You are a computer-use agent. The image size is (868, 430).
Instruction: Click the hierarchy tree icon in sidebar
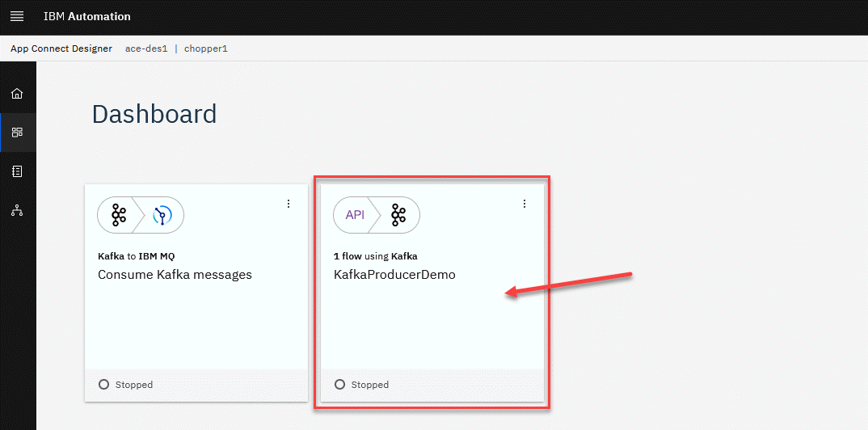[x=17, y=210]
